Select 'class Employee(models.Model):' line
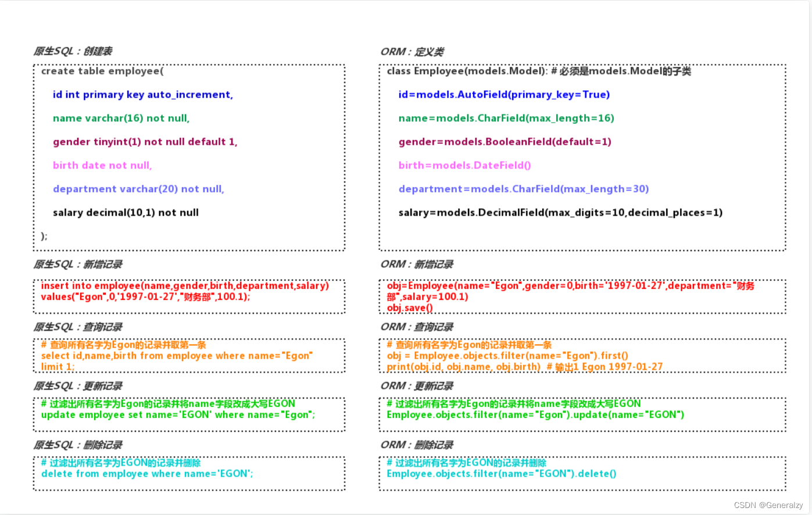Screen dimensions: 812x515 tap(539, 71)
